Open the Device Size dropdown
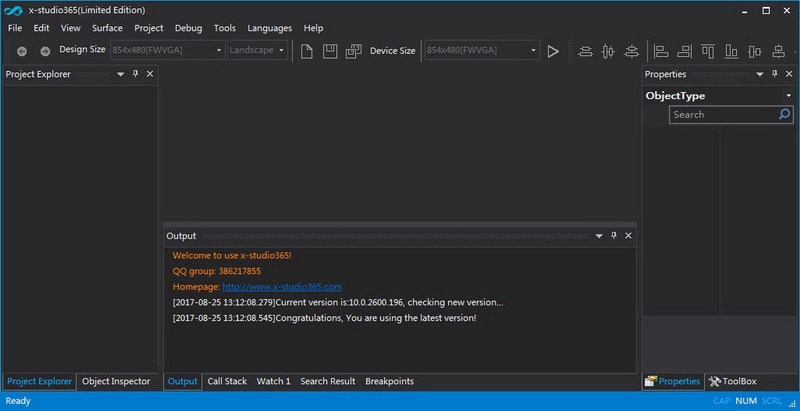The width and height of the screenshot is (800, 411). click(482, 50)
